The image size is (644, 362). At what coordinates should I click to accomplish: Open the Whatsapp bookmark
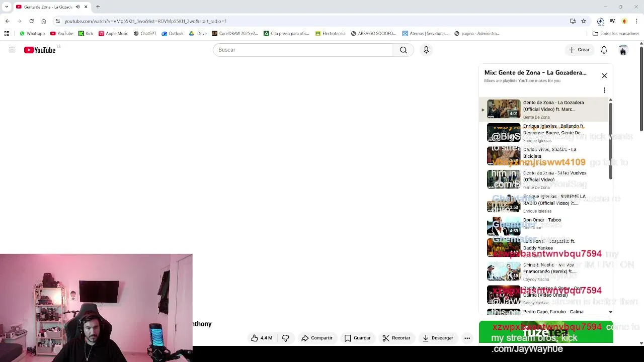(x=32, y=34)
